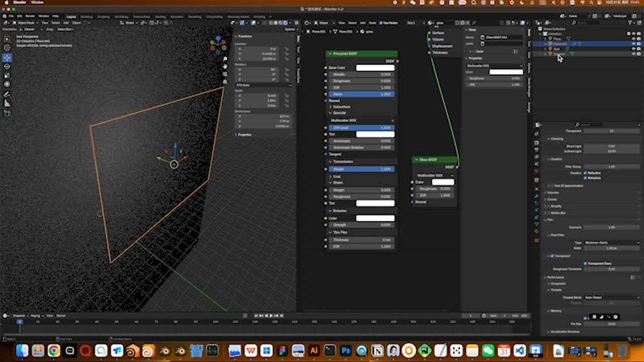Activate the Cursor tool in the left toolbar

[7, 47]
